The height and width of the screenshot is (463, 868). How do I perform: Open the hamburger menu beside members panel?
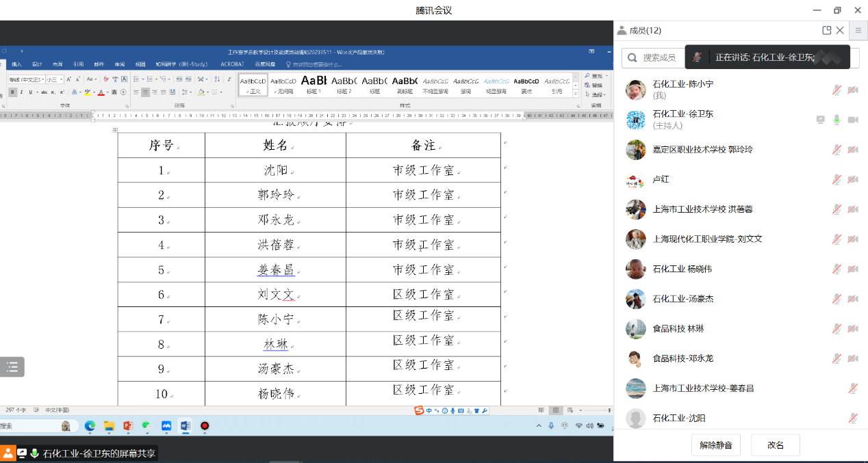coord(858,31)
